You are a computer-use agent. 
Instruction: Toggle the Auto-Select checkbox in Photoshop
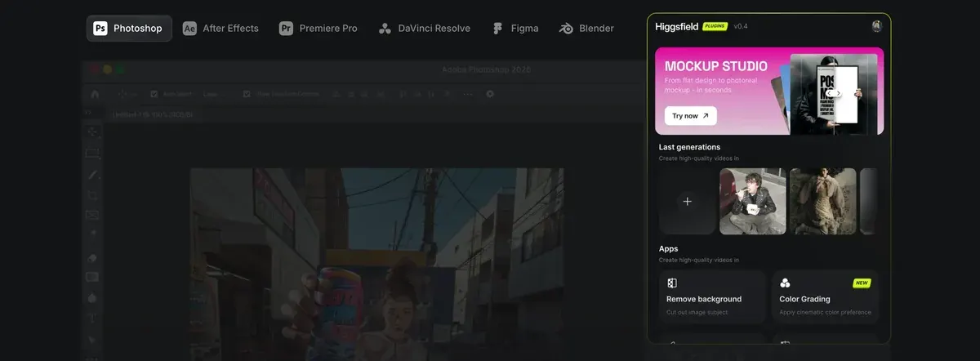point(154,94)
